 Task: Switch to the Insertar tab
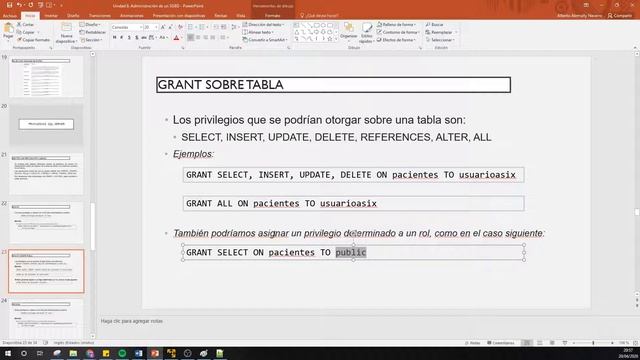click(51, 16)
